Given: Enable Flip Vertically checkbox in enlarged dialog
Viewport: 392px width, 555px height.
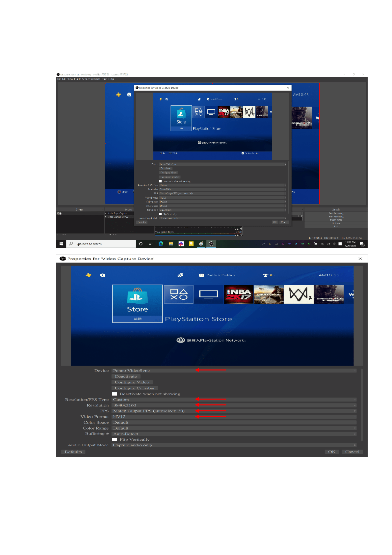Looking at the screenshot, I should coord(114,439).
